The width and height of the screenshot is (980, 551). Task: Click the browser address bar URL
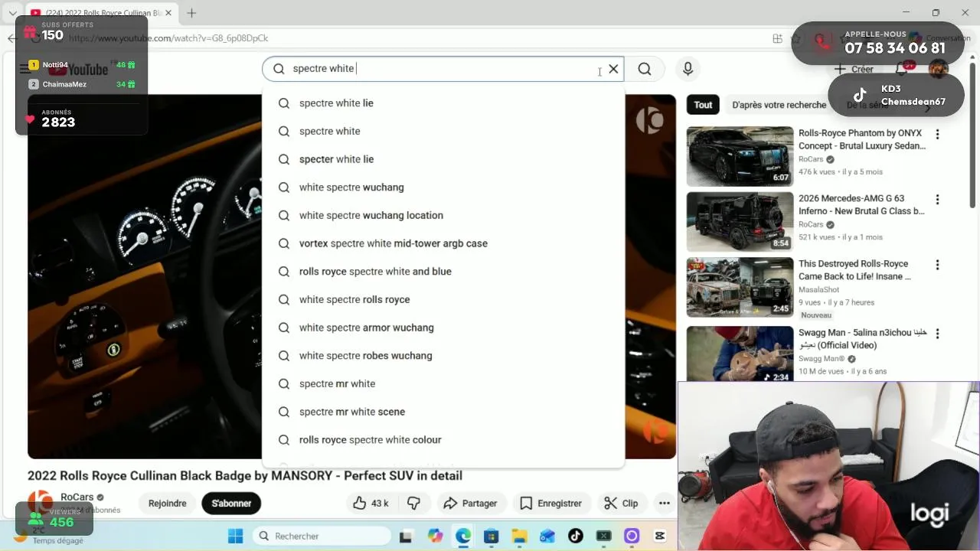[168, 38]
